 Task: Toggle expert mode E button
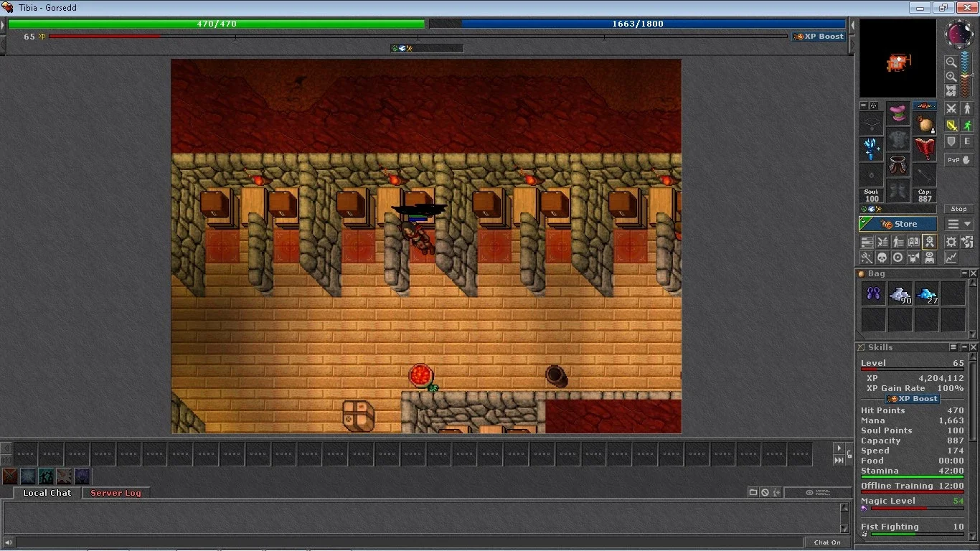coord(967,142)
